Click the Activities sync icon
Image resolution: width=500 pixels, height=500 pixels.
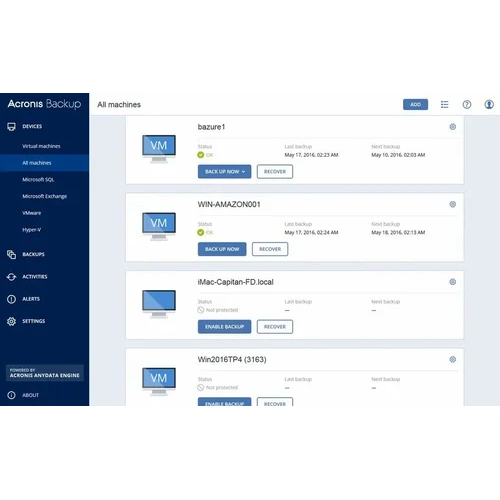[x=11, y=277]
